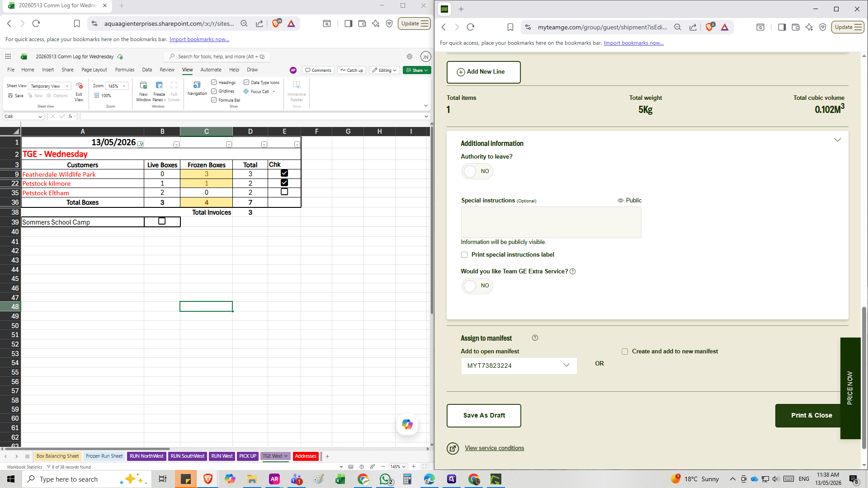
Task: Click the New Window icon in Excel ribbon
Action: (x=143, y=85)
